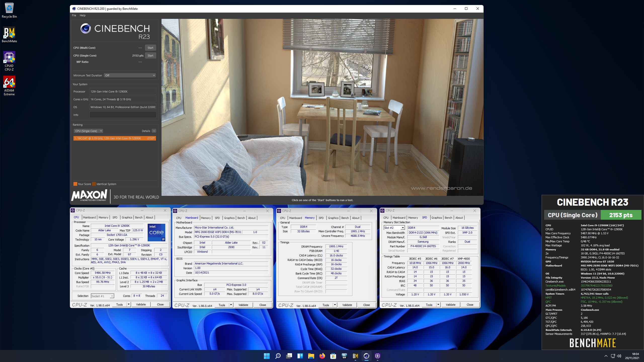The image size is (644, 362).
Task: Launch the BenchMate desktop shortcut
Action: 9,35
